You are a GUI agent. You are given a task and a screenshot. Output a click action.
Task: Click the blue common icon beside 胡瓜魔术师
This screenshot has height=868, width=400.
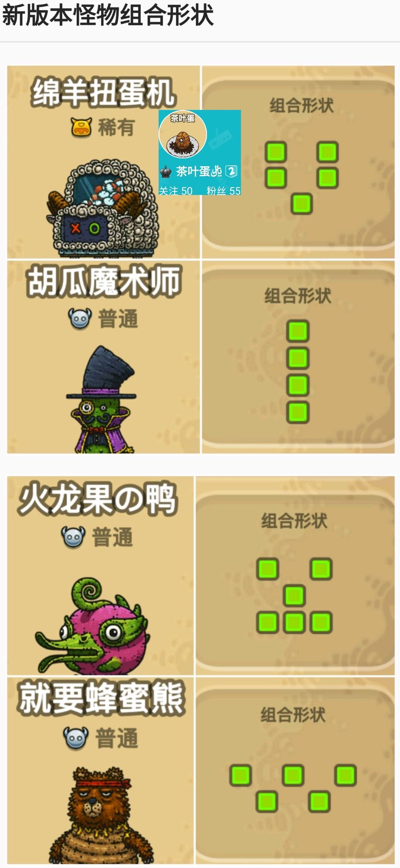tap(80, 319)
